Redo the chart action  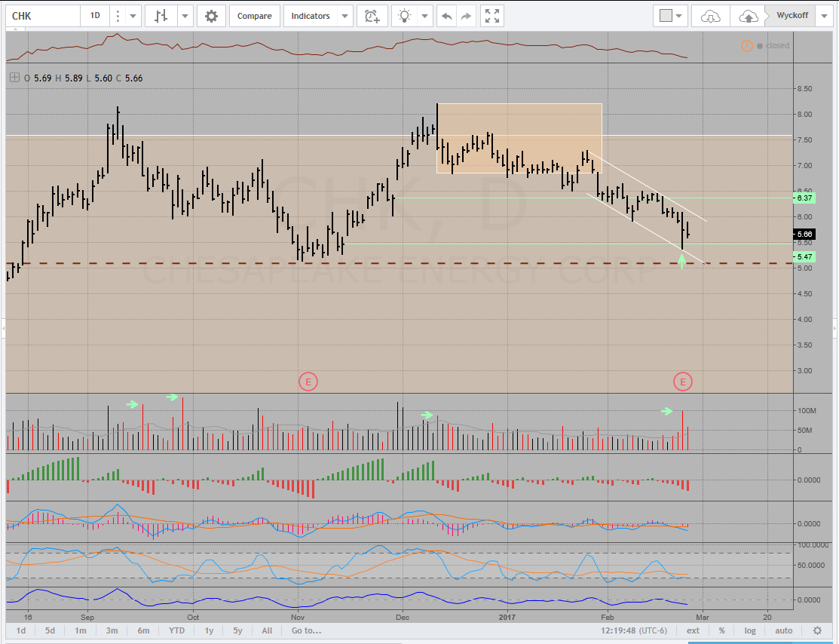pyautogui.click(x=467, y=16)
